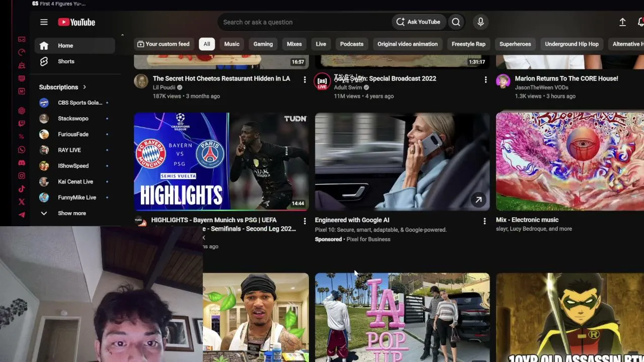Open 'Mix - Electronic music' title link
The image size is (644, 362).
527,220
